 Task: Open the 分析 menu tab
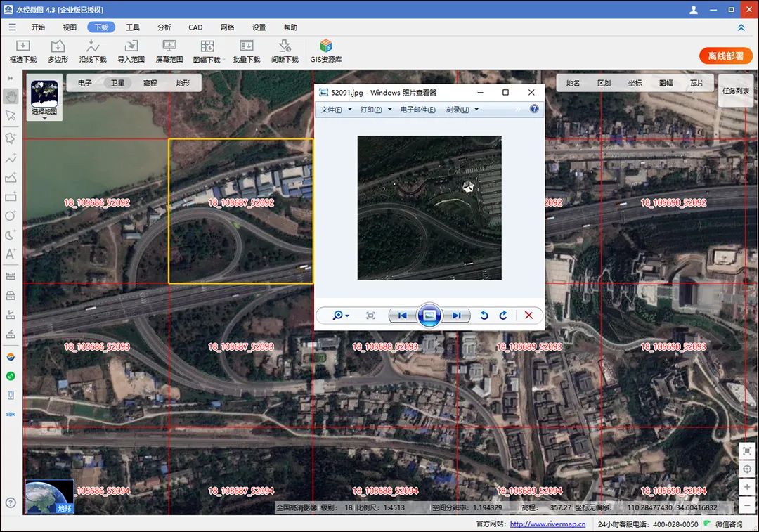(164, 27)
